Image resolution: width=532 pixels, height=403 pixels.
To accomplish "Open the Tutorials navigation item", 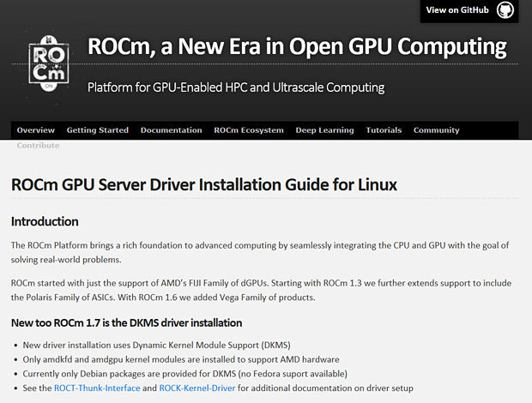I will [x=384, y=130].
